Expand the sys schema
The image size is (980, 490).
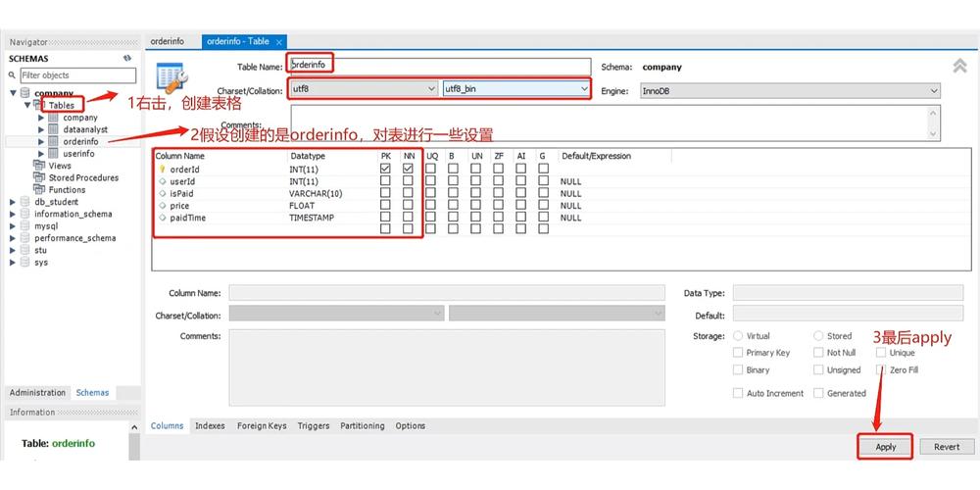13,263
